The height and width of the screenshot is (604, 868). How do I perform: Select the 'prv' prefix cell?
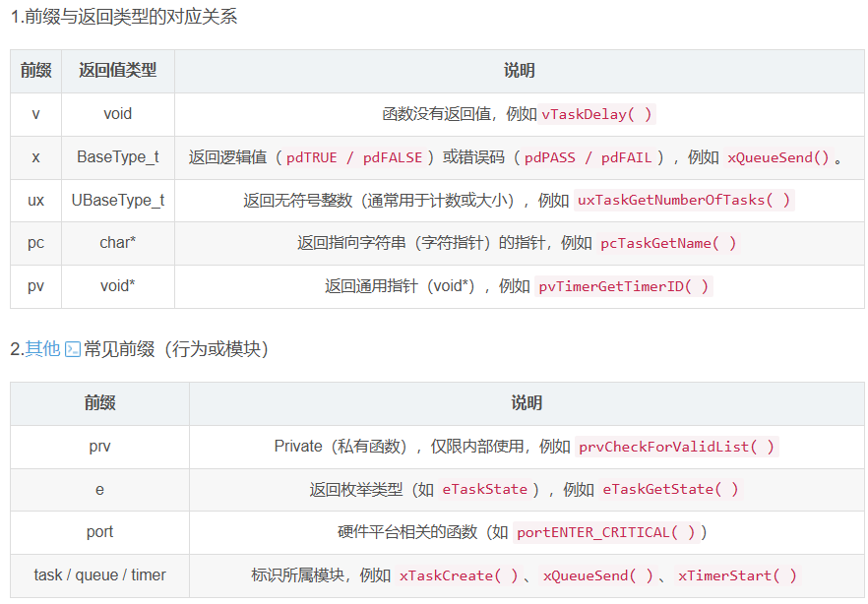point(99,447)
